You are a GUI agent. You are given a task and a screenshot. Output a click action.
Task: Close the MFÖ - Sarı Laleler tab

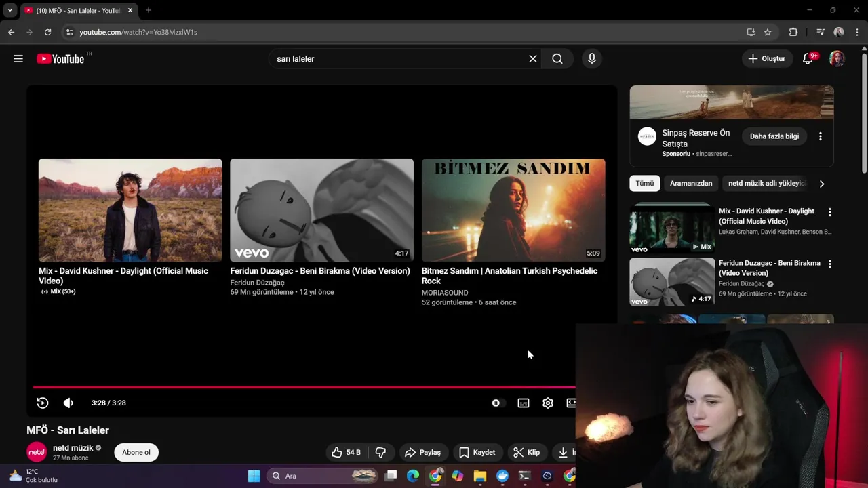130,10
